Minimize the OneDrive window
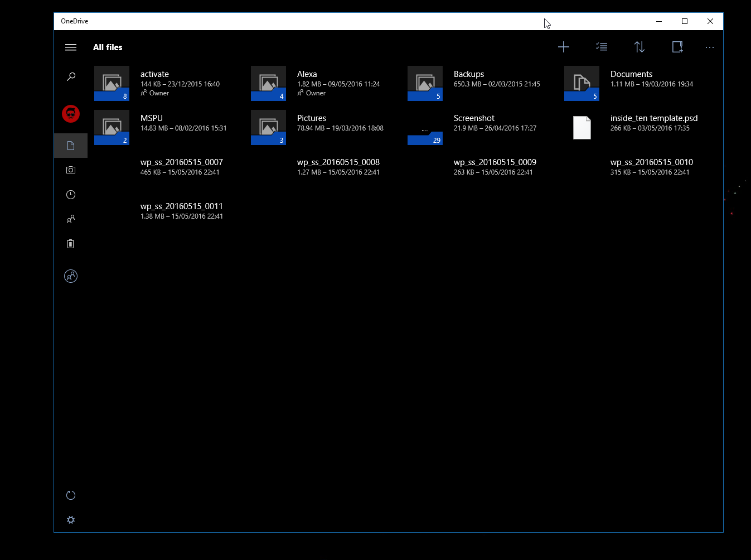Image resolution: width=751 pixels, height=560 pixels. (659, 21)
